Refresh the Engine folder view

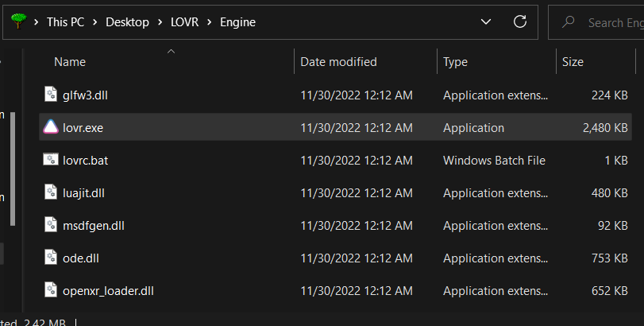coord(520,21)
